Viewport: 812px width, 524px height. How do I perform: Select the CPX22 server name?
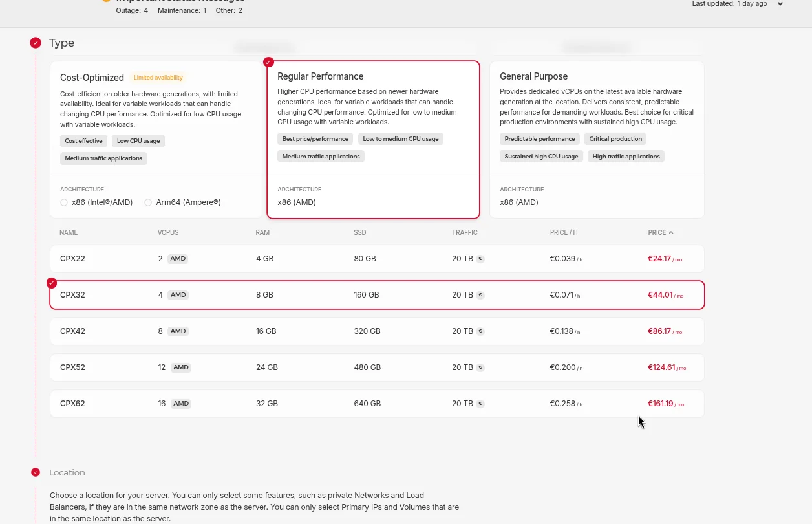tap(72, 259)
